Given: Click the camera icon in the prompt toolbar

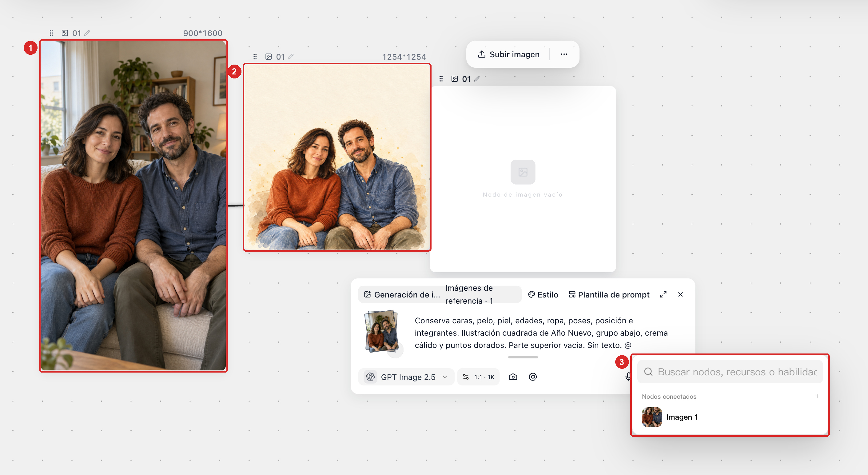Looking at the screenshot, I should [513, 377].
